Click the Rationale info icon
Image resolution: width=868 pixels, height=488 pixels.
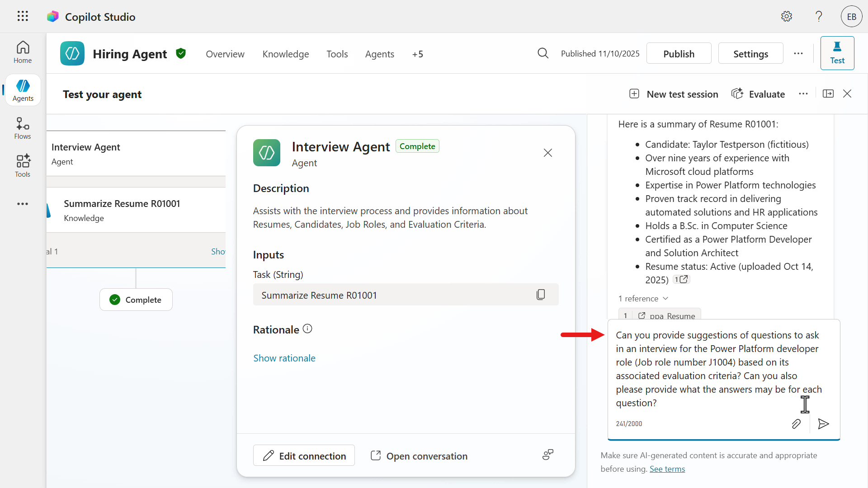coord(307,329)
